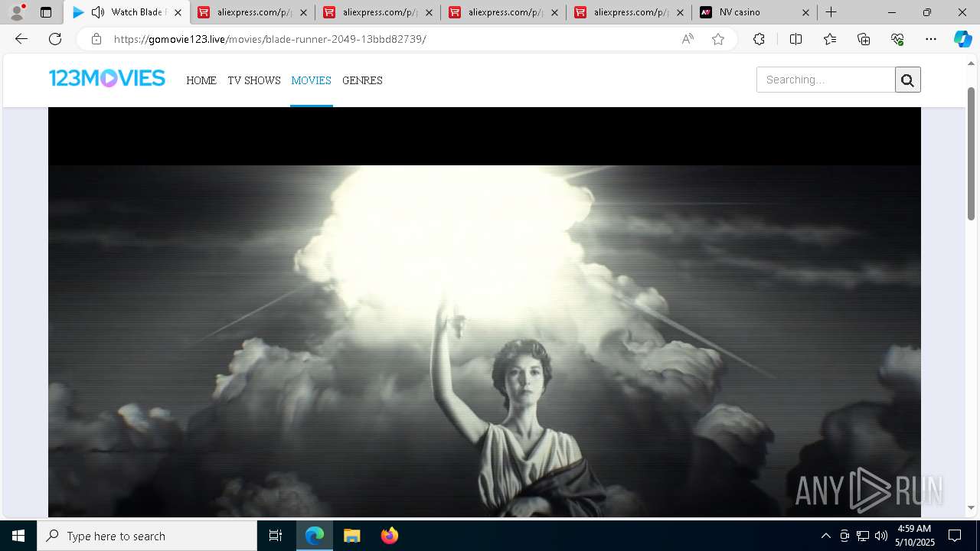Open the Copilot sidebar icon
Screen dimensions: 980x551
962,39
